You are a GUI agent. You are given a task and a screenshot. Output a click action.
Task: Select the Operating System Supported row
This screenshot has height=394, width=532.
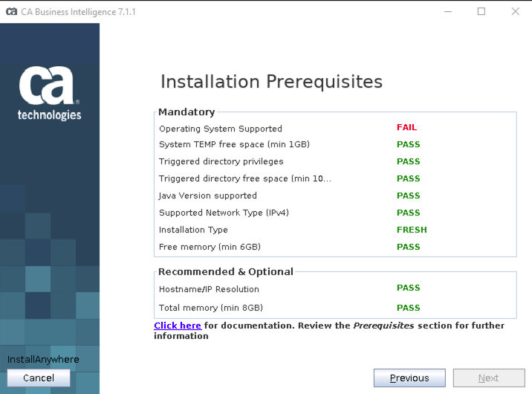coord(220,129)
